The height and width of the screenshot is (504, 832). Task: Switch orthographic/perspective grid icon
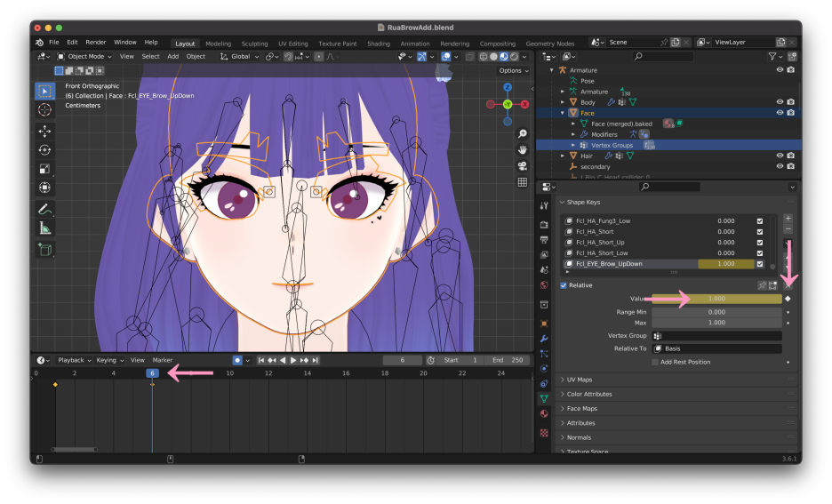click(x=523, y=182)
